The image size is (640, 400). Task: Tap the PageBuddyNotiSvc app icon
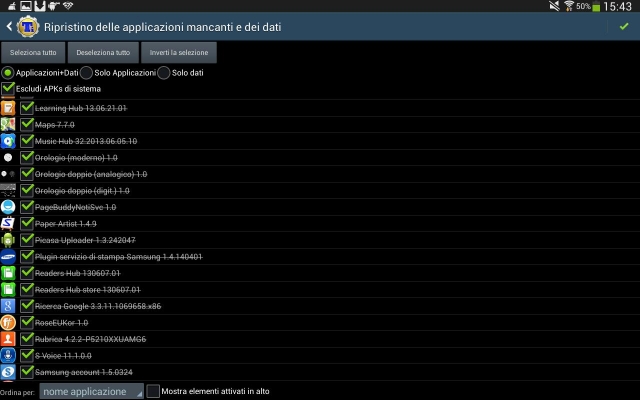(x=8, y=207)
